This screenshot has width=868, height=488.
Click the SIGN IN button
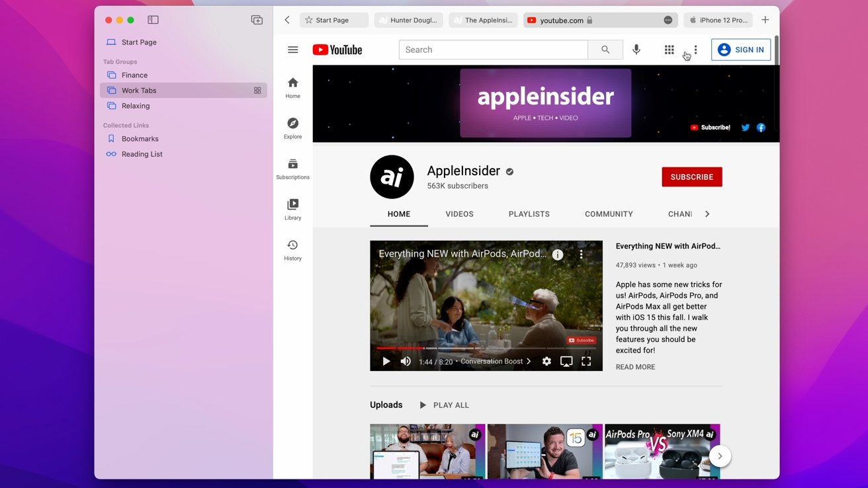(x=741, y=50)
